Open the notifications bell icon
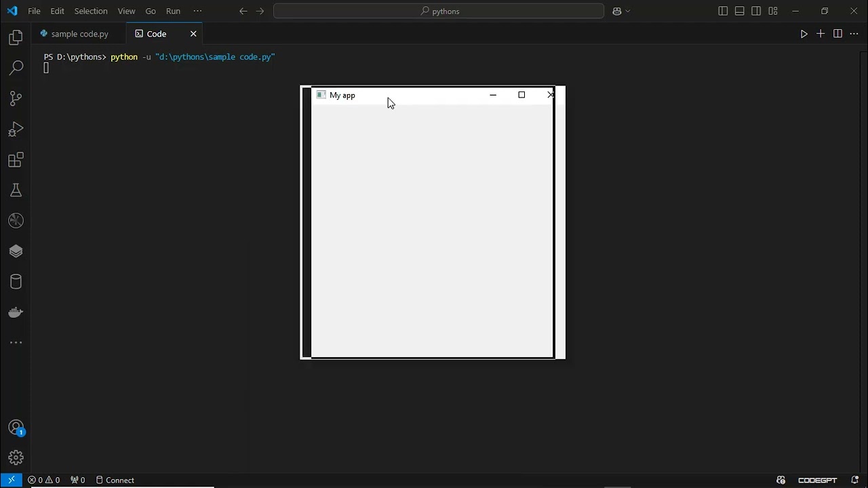 coord(854,480)
